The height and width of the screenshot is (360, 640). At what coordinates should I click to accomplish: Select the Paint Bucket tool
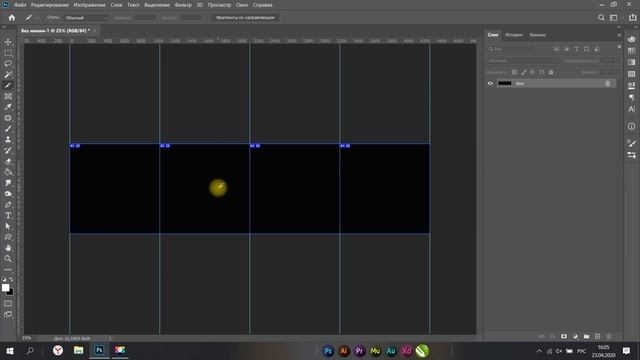8,172
